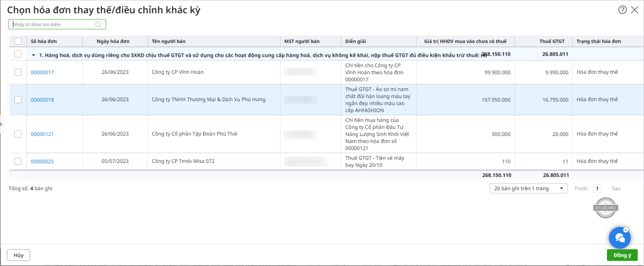Mark the checkbox for invoice 00000025
This screenshot has width=644, height=266.
tap(18, 161)
